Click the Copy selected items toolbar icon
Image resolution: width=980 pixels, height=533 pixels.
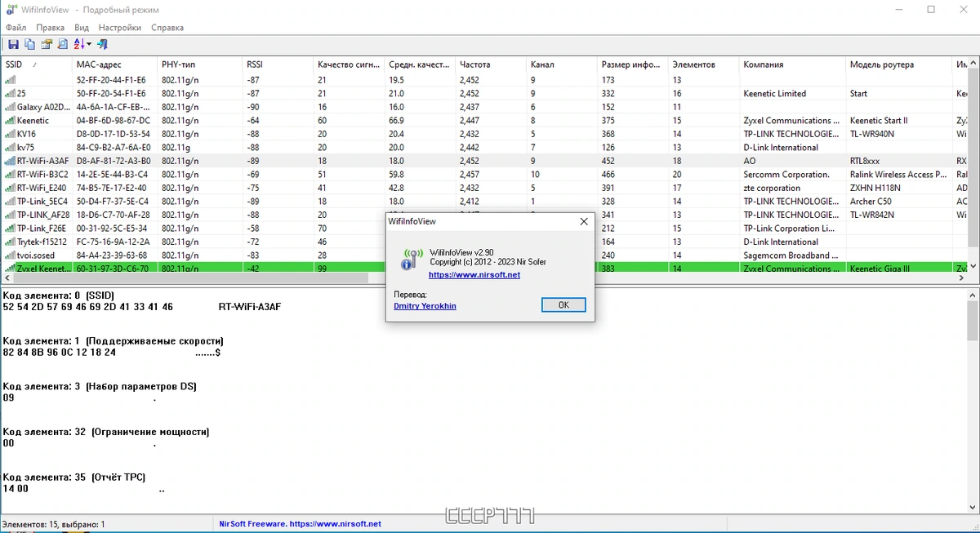29,44
